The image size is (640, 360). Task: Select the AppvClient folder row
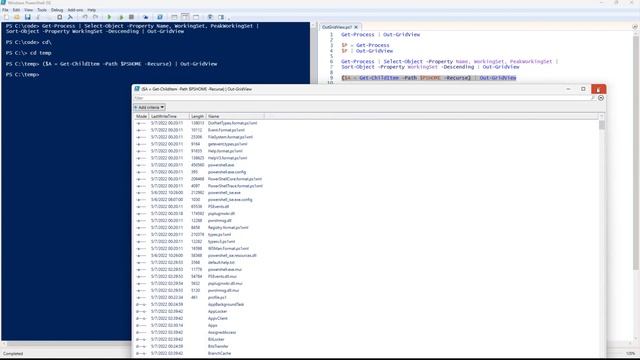[x=366, y=318]
